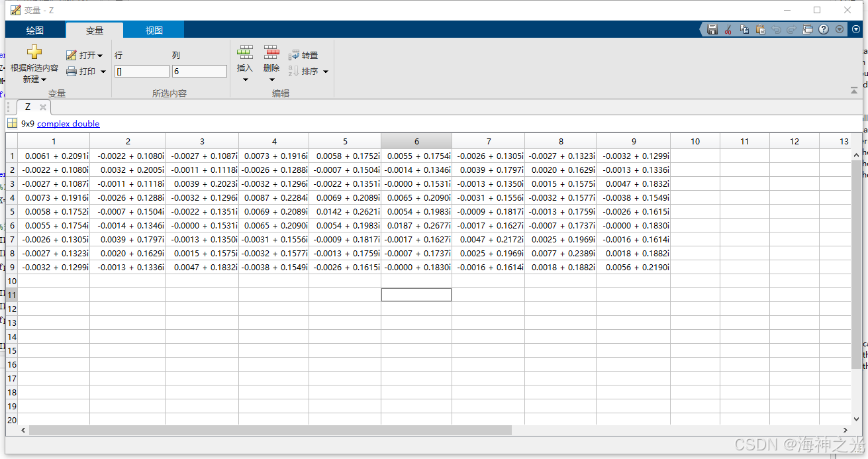Click the Copy icon in quick access toolbar
The width and height of the screenshot is (868, 459).
click(744, 29)
